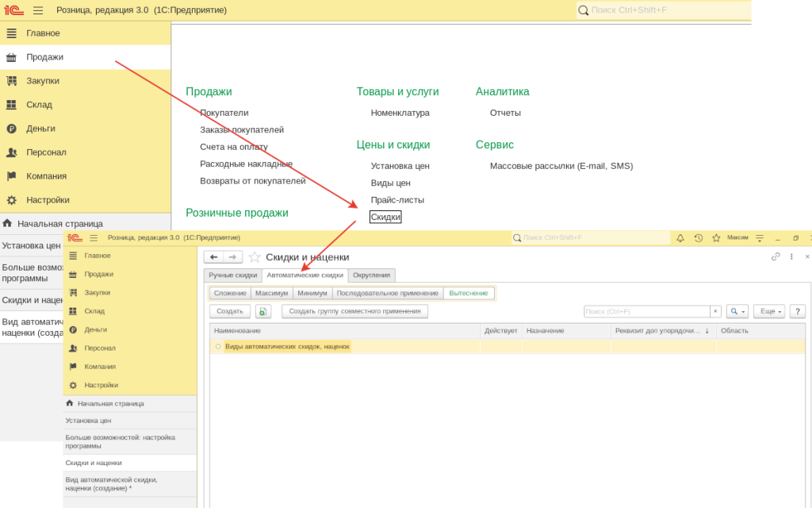Screen dimensions: 812x508
Task: Sort by Реквизит доп упорядочи column header
Action: coord(664,331)
